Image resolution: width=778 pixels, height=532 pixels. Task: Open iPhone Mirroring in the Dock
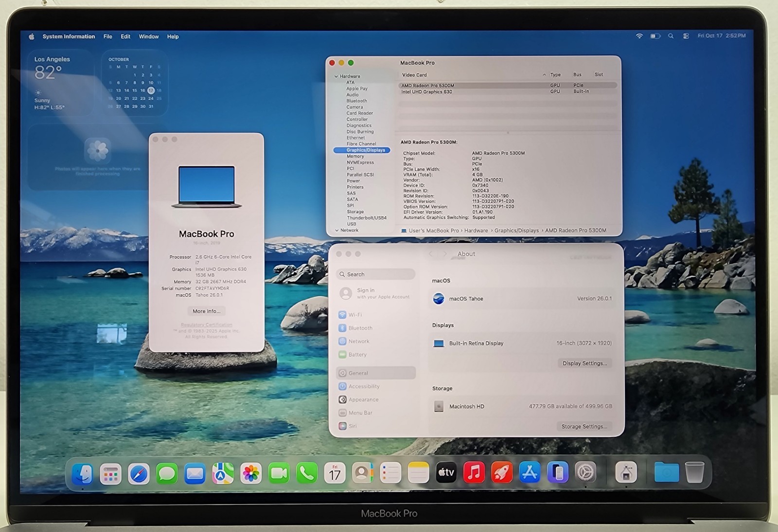coord(558,473)
